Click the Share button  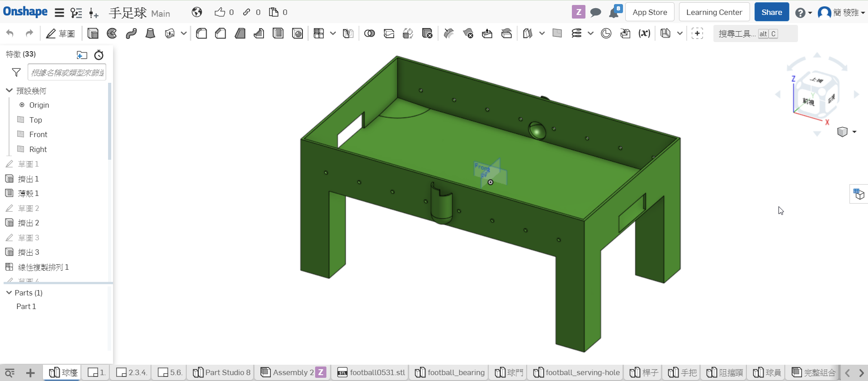pos(771,12)
